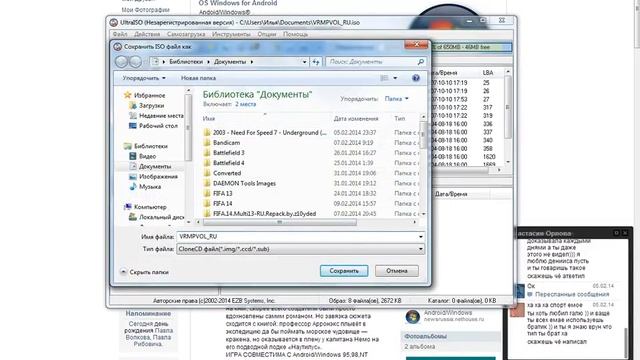Click the Сохранить button
640x360 pixels.
pos(344,271)
